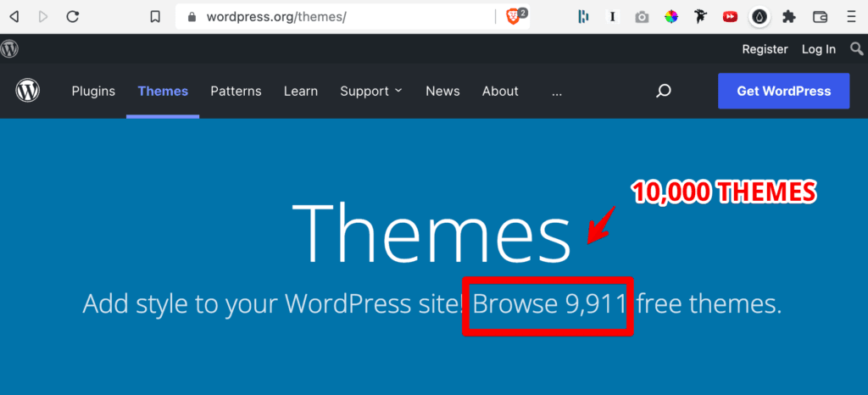Open the Plugins menu item
Screen dimensions: 868x395
[x=93, y=92]
